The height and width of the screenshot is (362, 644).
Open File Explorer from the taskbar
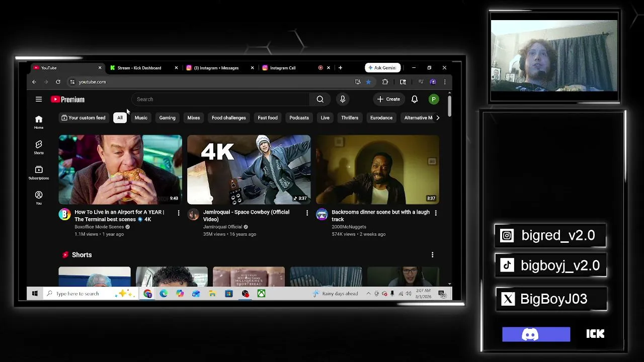click(212, 294)
